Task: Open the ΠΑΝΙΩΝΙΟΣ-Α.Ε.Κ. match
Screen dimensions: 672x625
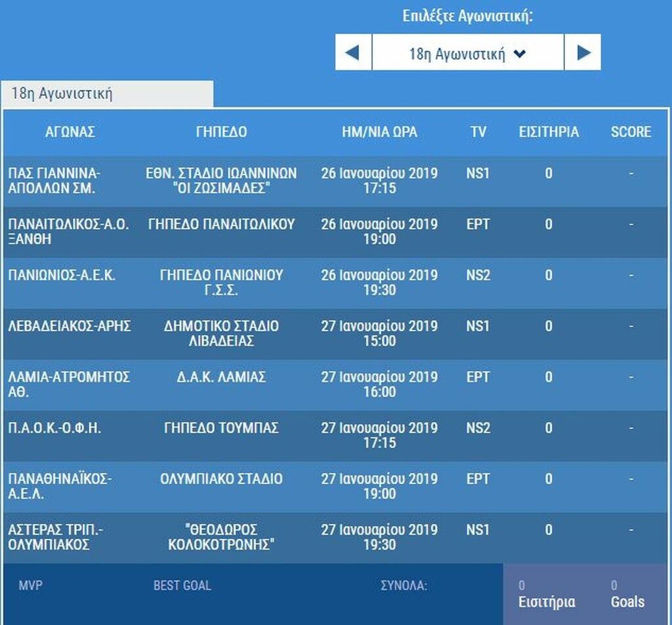Action: tap(62, 275)
